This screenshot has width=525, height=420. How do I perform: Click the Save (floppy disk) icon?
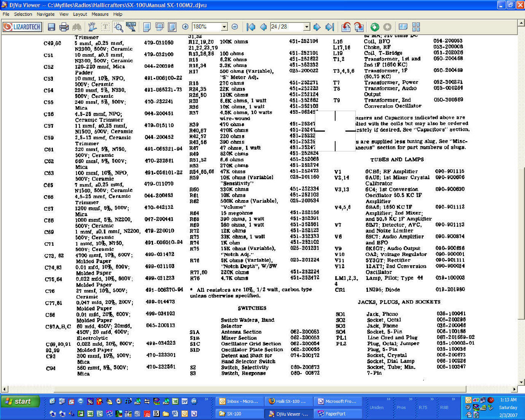click(51, 27)
